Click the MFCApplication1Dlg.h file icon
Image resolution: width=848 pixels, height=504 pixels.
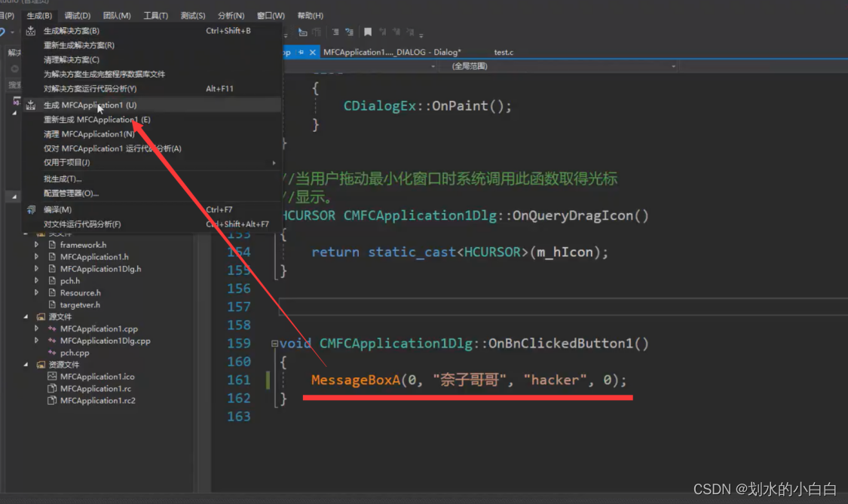(x=52, y=269)
